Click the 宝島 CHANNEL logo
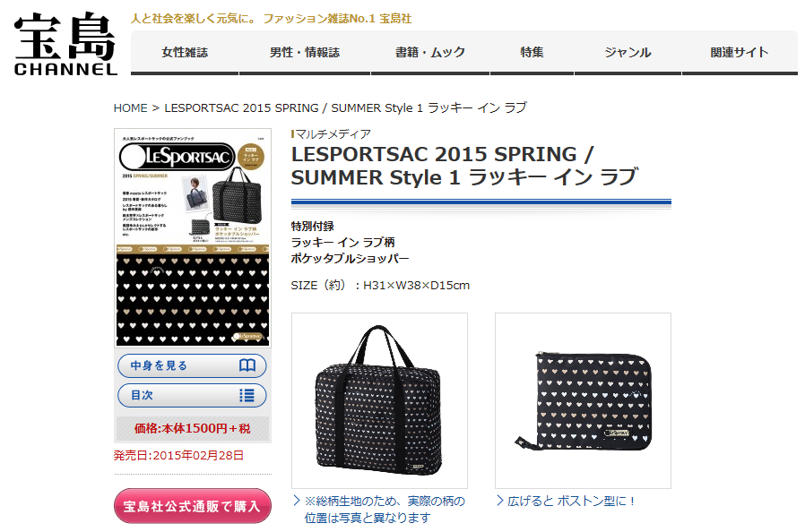The width and height of the screenshot is (805, 532). pyautogui.click(x=65, y=45)
